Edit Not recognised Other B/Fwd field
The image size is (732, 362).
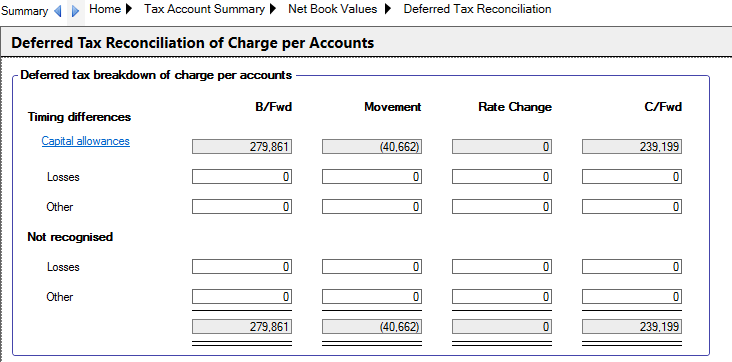tap(242, 297)
